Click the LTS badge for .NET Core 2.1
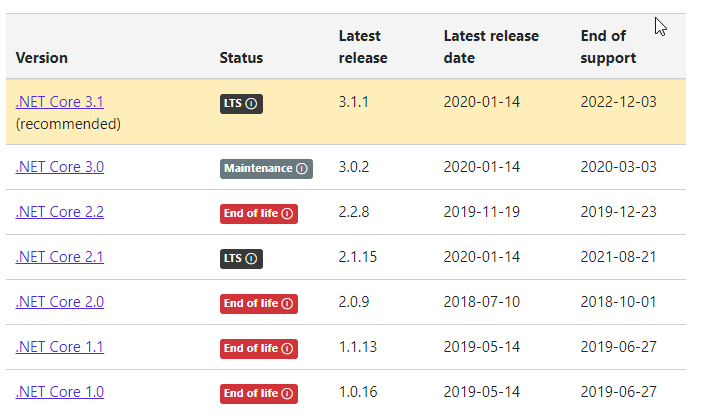This screenshot has width=703, height=419. [241, 259]
